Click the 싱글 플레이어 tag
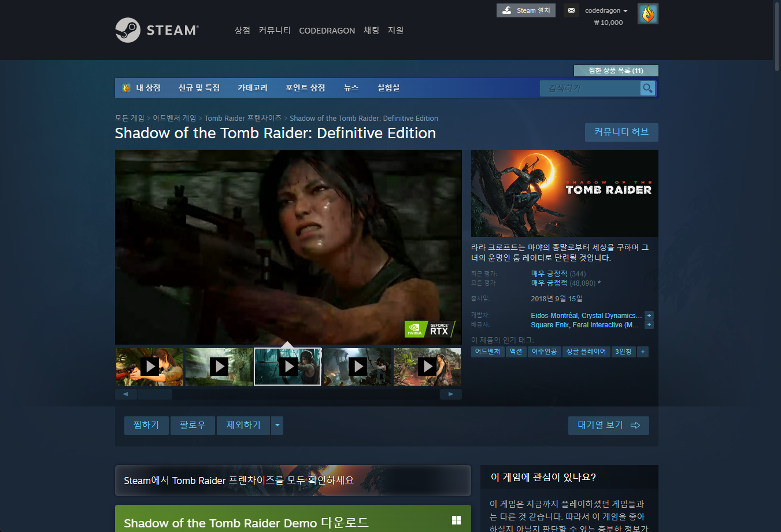Image resolution: width=781 pixels, height=532 pixels. 586,352
